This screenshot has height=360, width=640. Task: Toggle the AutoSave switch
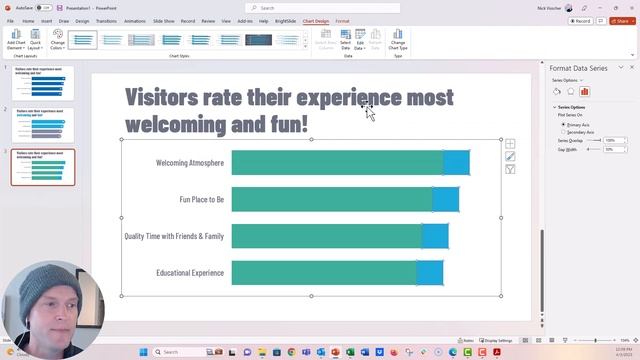pos(43,8)
